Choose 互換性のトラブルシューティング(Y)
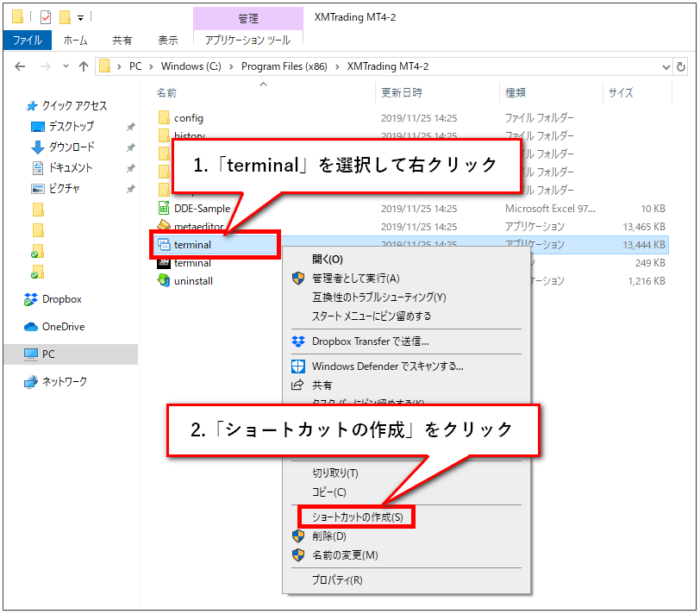This screenshot has height=614, width=700. coord(379,298)
